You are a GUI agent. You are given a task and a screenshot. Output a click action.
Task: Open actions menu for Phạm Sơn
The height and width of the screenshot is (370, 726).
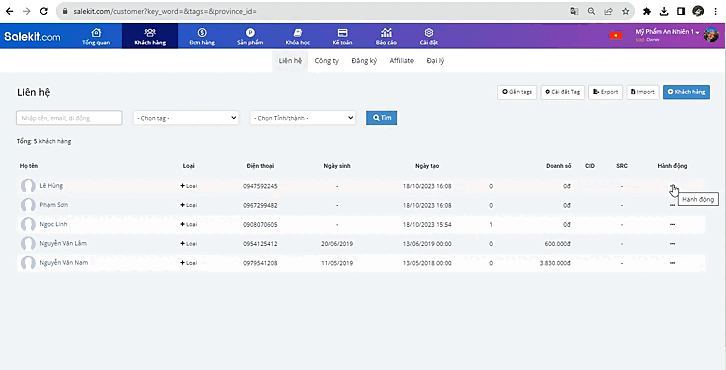tap(672, 205)
